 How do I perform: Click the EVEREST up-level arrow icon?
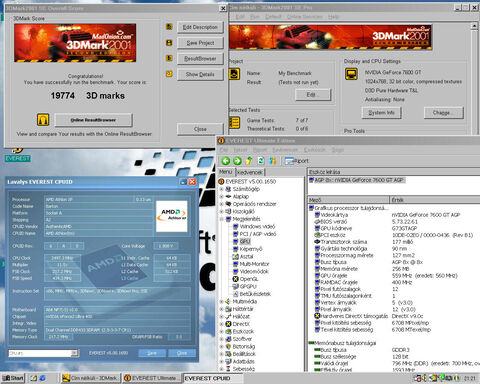click(x=249, y=161)
